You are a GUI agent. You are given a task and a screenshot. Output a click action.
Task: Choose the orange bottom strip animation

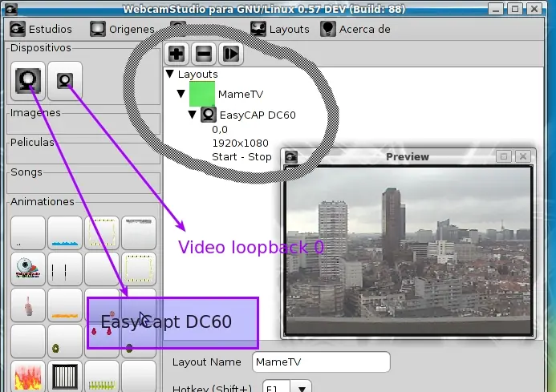(x=65, y=305)
